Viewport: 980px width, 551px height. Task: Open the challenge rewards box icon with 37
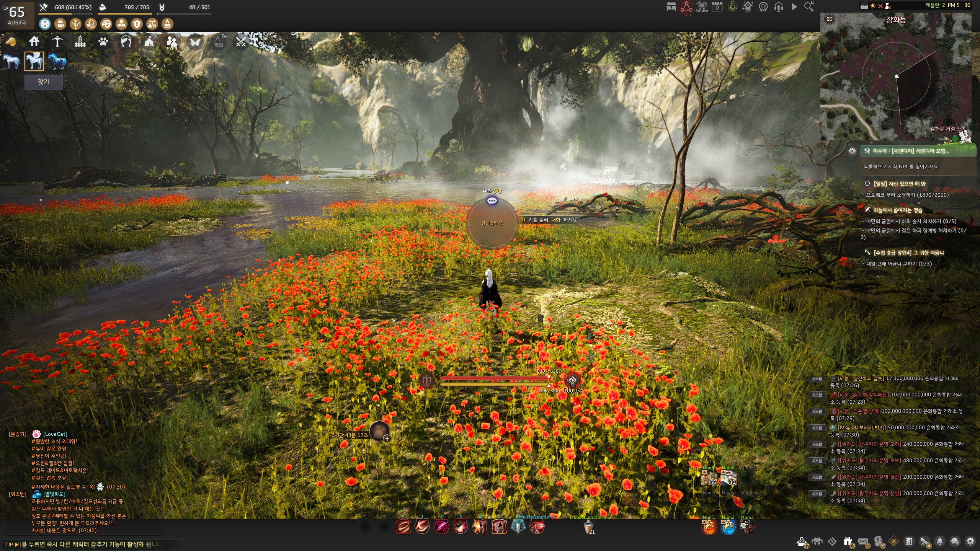(x=802, y=542)
